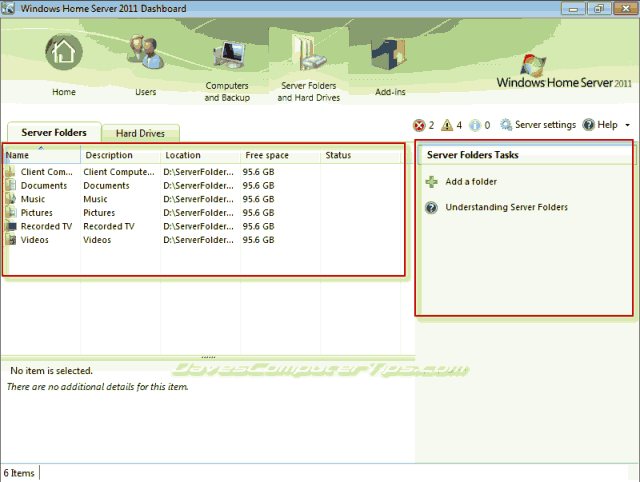
Task: Open Server settings
Action: tap(538, 125)
